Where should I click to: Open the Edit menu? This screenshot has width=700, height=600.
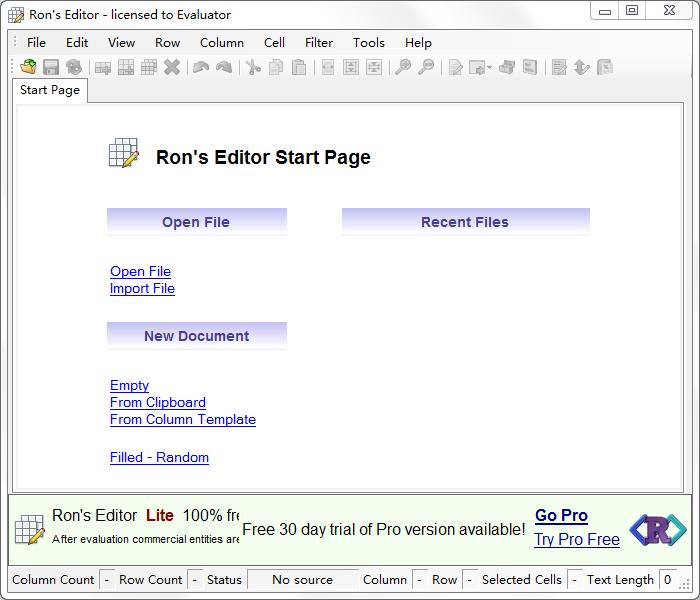[x=77, y=42]
